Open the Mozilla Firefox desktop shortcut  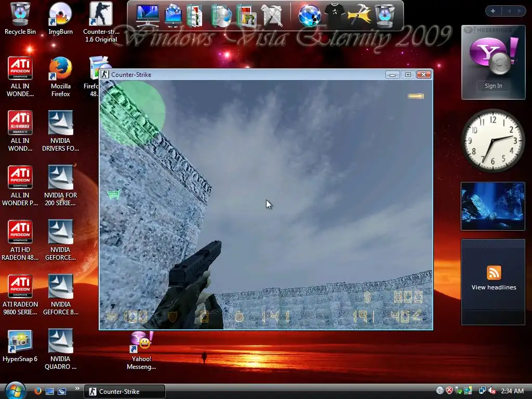60,77
